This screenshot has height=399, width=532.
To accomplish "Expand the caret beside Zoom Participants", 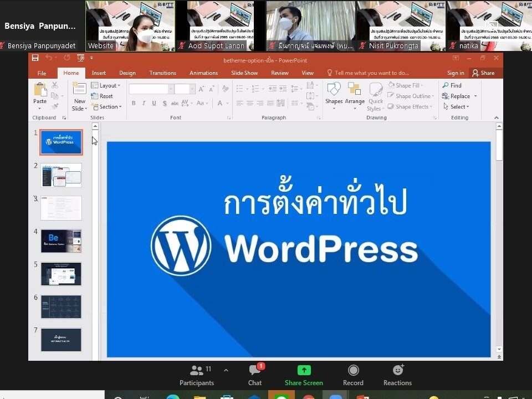I will click(x=226, y=370).
